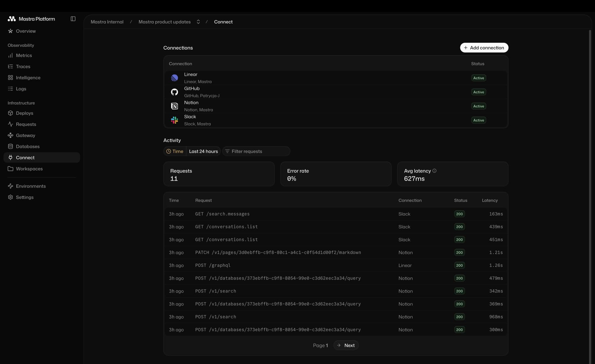Click the 1.21s latency value
The width and height of the screenshot is (595, 364).
click(x=496, y=252)
